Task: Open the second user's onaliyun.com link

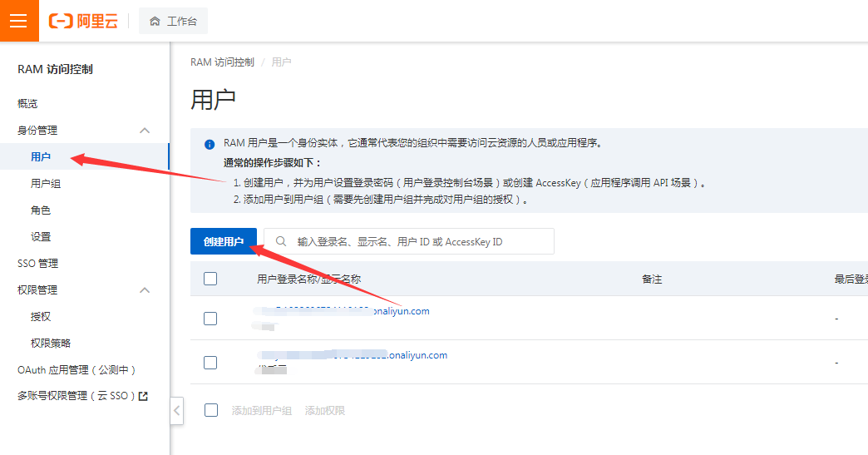Action: tap(353, 355)
